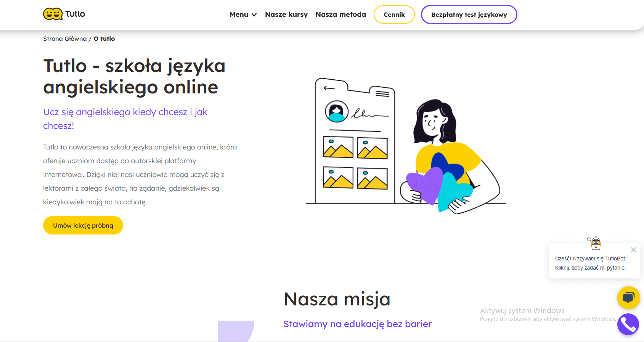The width and height of the screenshot is (644, 342).
Task: Go to Nasza metoda
Action: [x=340, y=14]
